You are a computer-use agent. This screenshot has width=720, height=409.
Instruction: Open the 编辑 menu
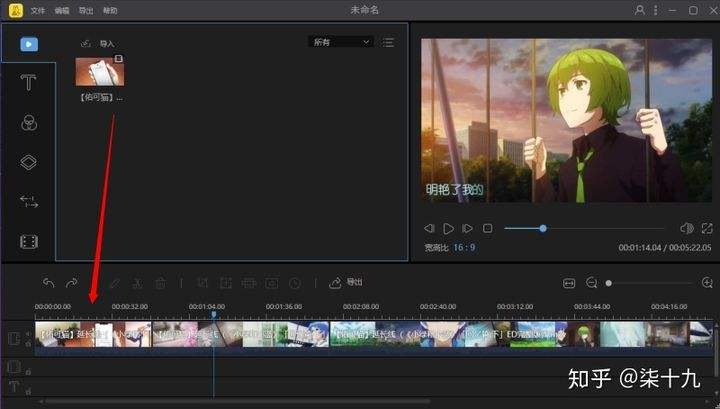coord(62,10)
